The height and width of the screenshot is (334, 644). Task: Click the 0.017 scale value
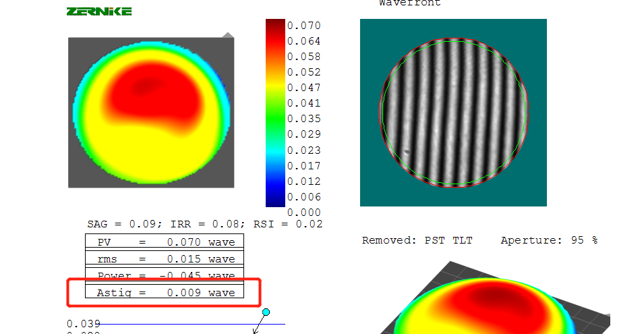(x=304, y=166)
